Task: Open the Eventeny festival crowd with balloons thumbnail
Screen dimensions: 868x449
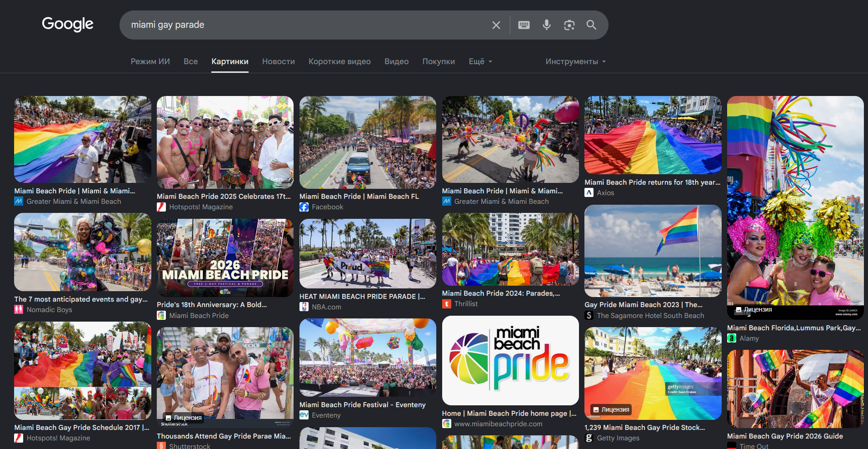Action: point(368,358)
